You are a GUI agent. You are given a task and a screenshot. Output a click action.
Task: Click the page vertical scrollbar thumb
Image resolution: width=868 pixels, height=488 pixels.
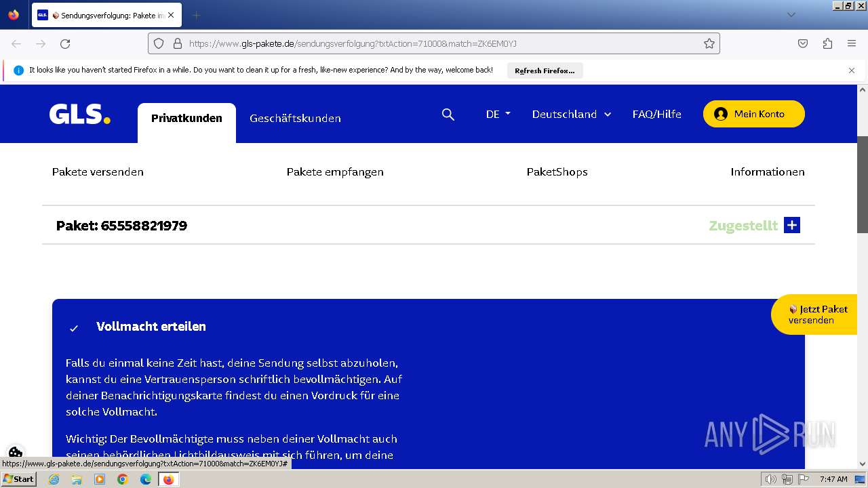tap(863, 184)
